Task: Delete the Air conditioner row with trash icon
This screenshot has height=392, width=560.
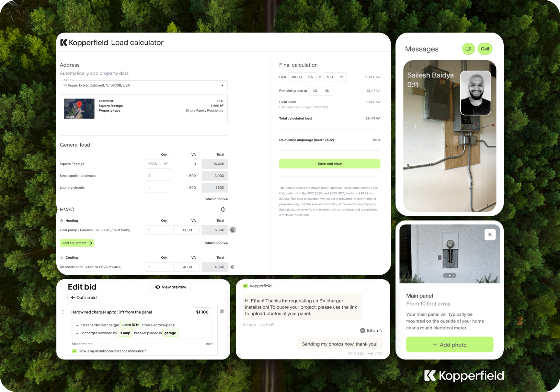Action: tap(233, 267)
